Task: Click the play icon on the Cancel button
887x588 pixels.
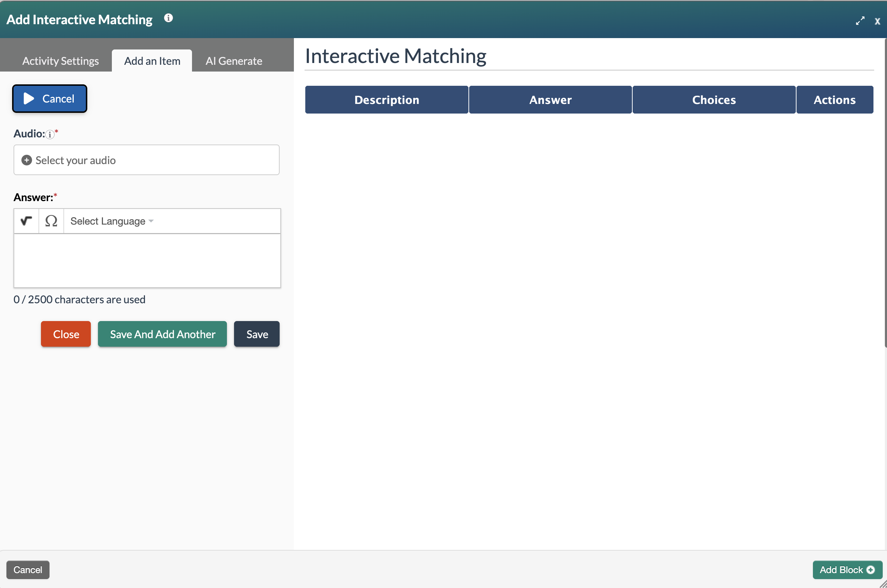Action: (x=28, y=98)
